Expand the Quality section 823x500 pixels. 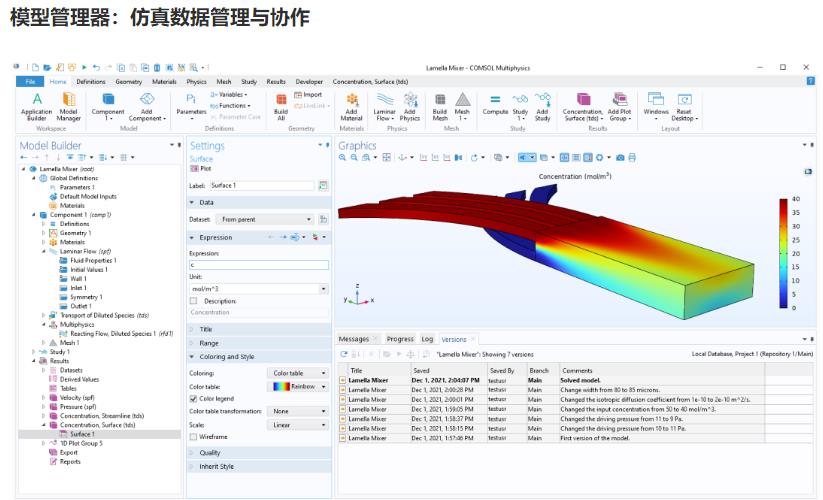pos(259,453)
